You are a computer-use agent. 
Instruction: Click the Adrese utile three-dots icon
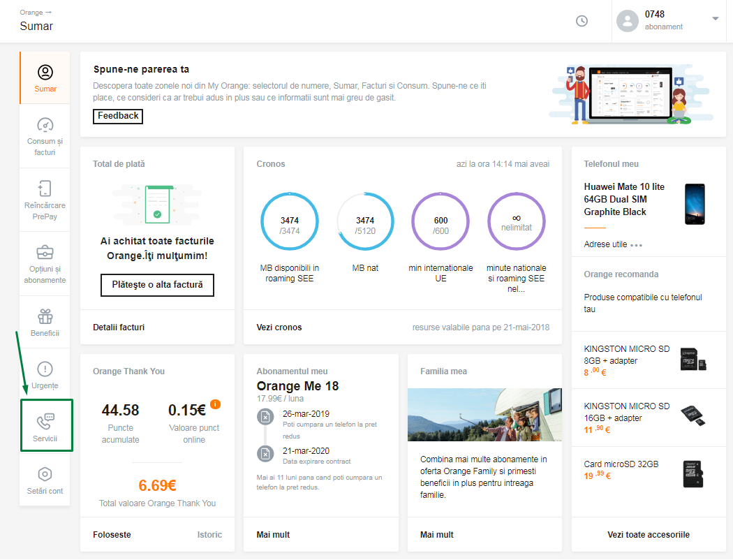tap(636, 245)
